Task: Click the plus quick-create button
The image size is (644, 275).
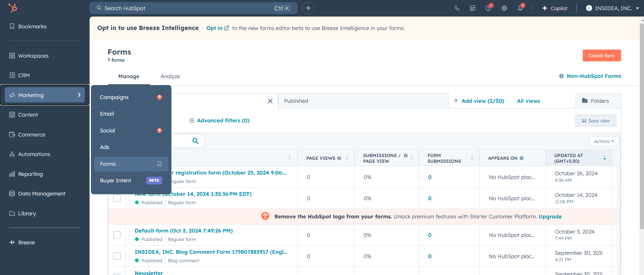Action: tap(308, 8)
